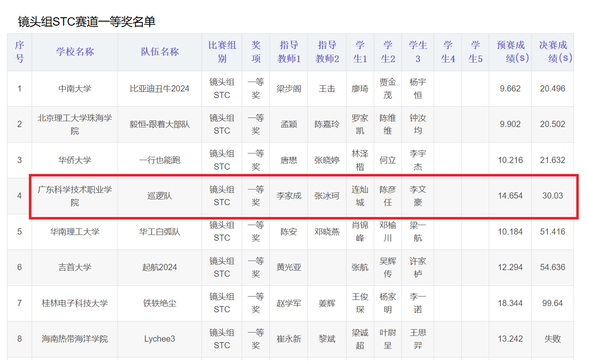Select the 北京理工大学珠海学院 cell

[75, 124]
